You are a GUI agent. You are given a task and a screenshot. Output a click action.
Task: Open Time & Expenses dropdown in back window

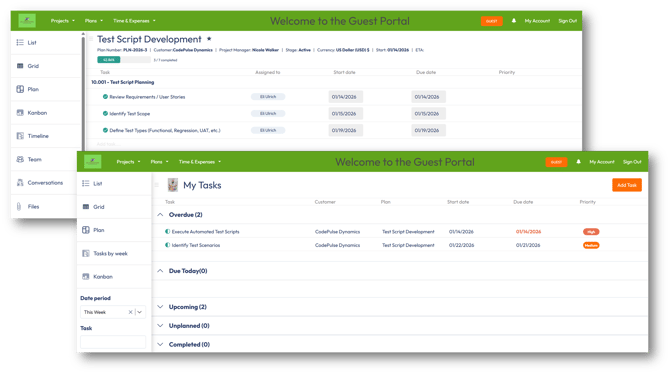click(x=134, y=21)
